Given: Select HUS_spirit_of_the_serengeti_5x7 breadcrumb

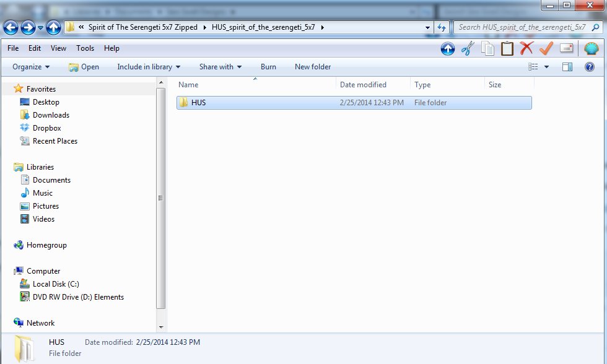Looking at the screenshot, I should (x=263, y=27).
